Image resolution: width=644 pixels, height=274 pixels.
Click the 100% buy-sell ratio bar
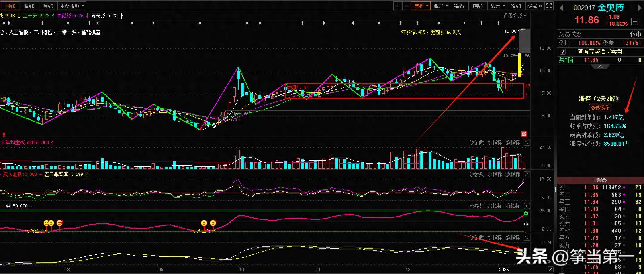(x=600, y=180)
